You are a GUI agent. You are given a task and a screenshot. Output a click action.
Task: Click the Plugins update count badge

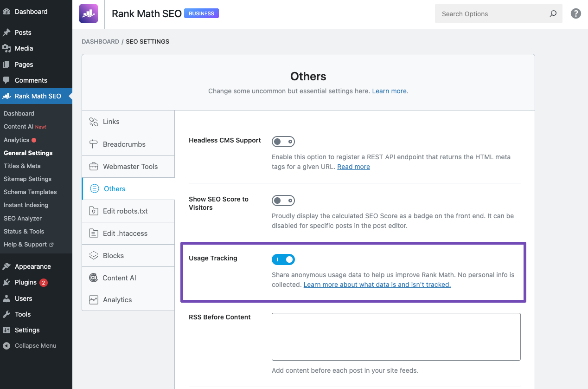pyautogui.click(x=43, y=282)
